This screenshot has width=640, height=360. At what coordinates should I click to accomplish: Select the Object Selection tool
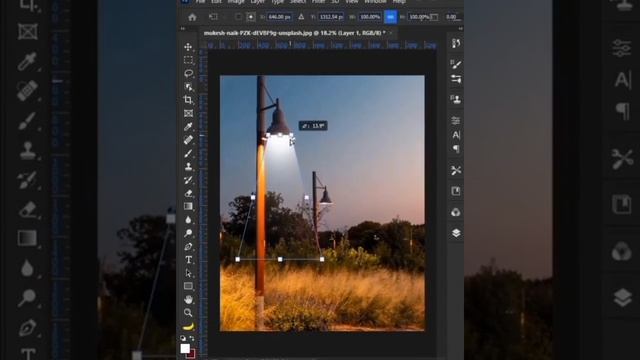point(188,87)
